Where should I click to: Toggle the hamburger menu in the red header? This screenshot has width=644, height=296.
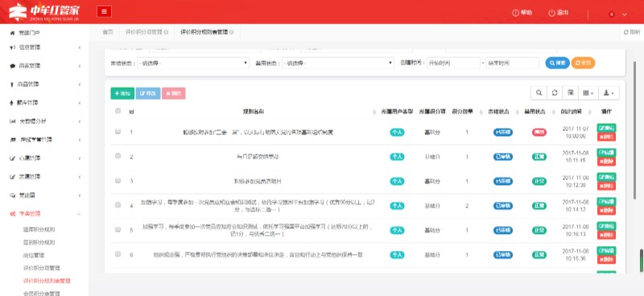(104, 11)
